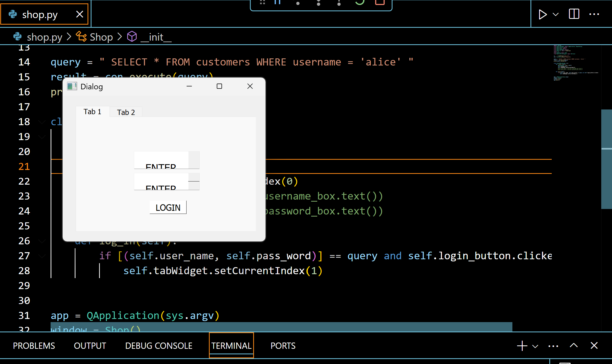Screen dimensions: 612x364
Task: Collapse the code fold at line 18
Action: 42,122
